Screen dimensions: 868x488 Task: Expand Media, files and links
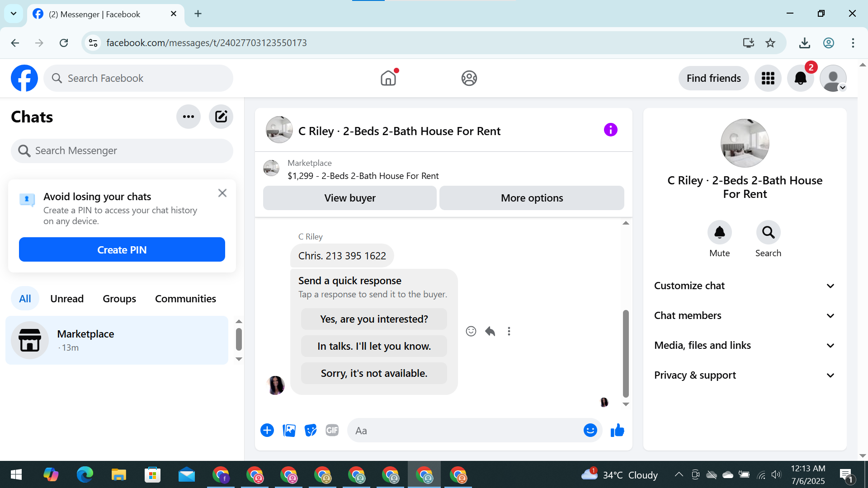point(744,345)
